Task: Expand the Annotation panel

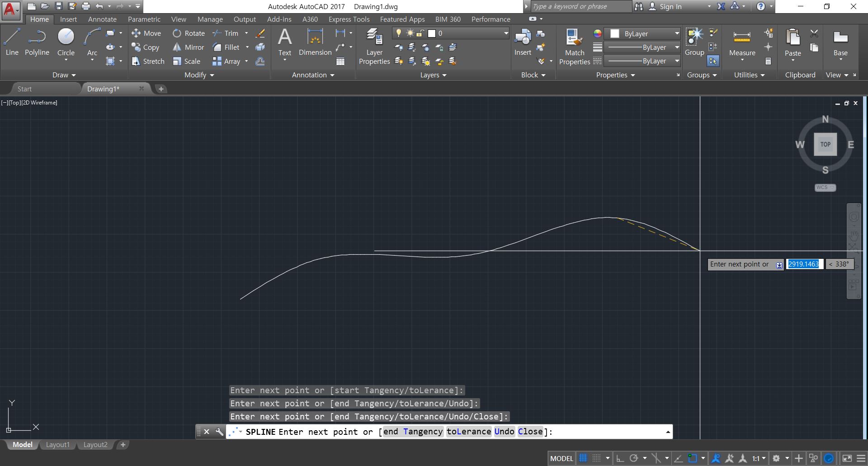Action: 313,75
